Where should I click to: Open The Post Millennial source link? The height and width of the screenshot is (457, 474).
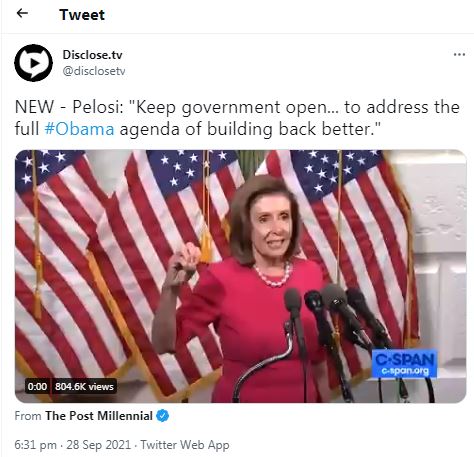click(99, 416)
